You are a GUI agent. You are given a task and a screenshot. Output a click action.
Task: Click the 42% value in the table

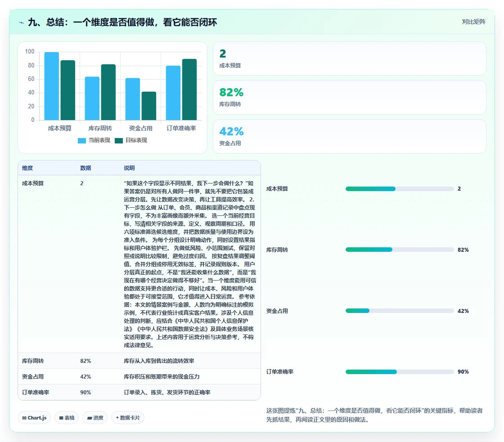[85, 377]
